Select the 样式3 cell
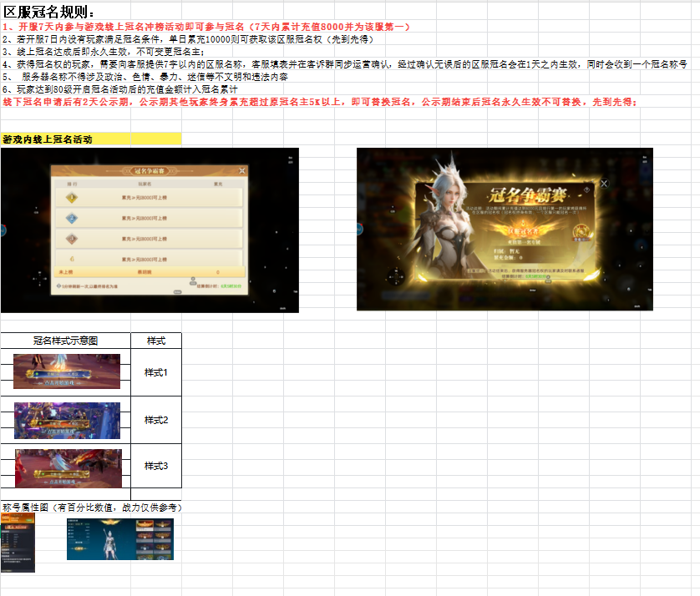This screenshot has width=700, height=596. (x=156, y=466)
